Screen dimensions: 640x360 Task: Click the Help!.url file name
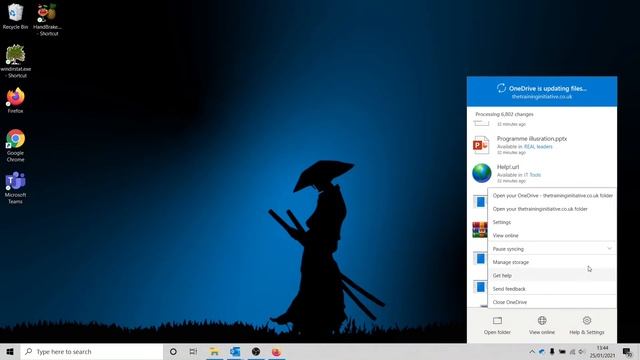tap(508, 167)
